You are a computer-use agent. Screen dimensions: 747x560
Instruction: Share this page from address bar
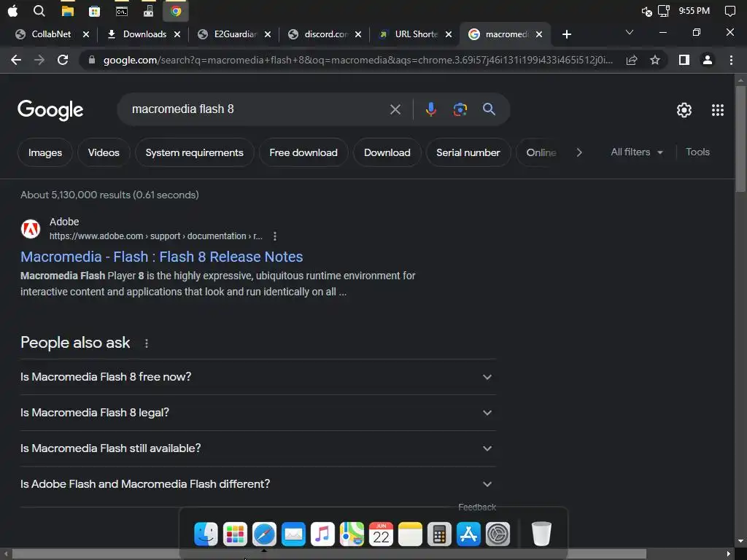[x=632, y=60]
